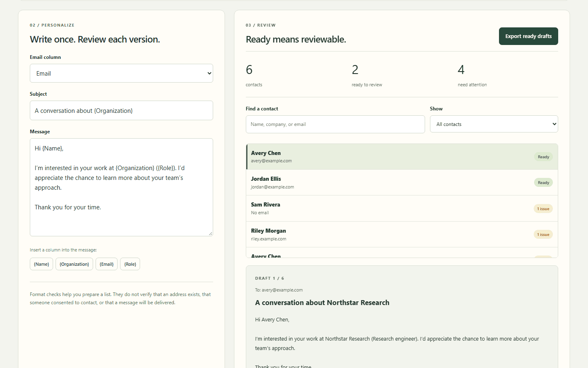Click the '4 need attention' count
The width and height of the screenshot is (588, 368).
tap(472, 75)
